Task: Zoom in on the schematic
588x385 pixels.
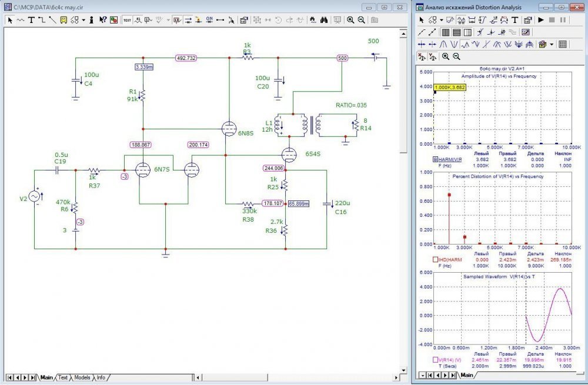Action: pyautogui.click(x=350, y=20)
